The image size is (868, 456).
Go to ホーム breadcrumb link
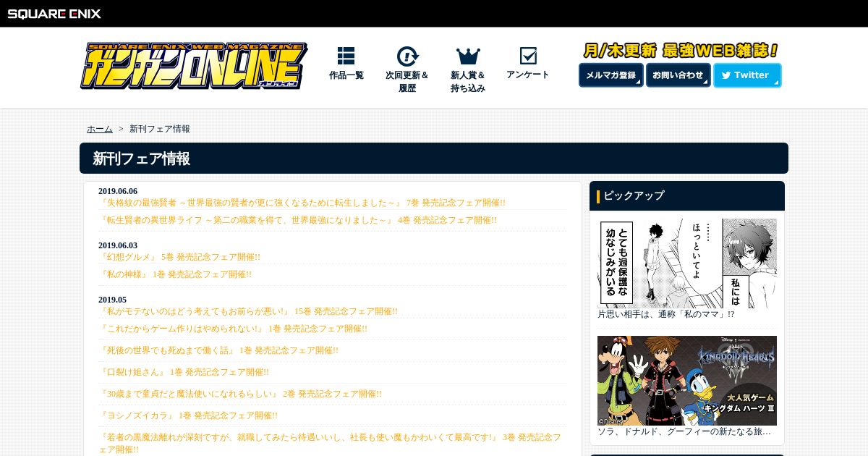coord(100,129)
